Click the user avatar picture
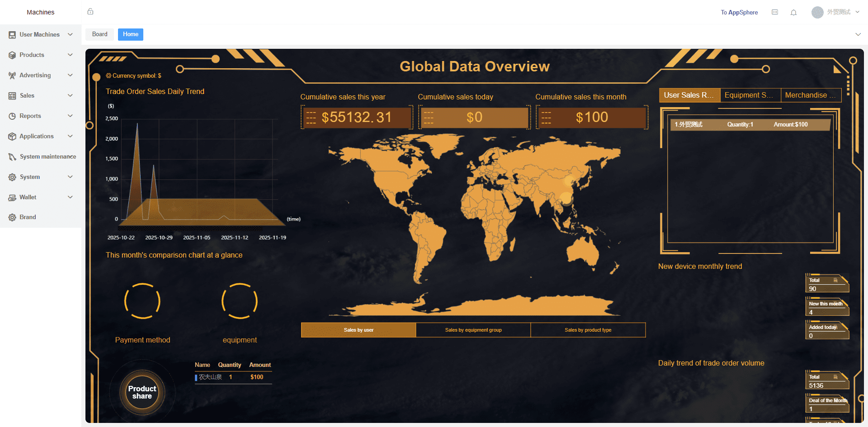Viewport: 868px width, 427px height. [817, 12]
